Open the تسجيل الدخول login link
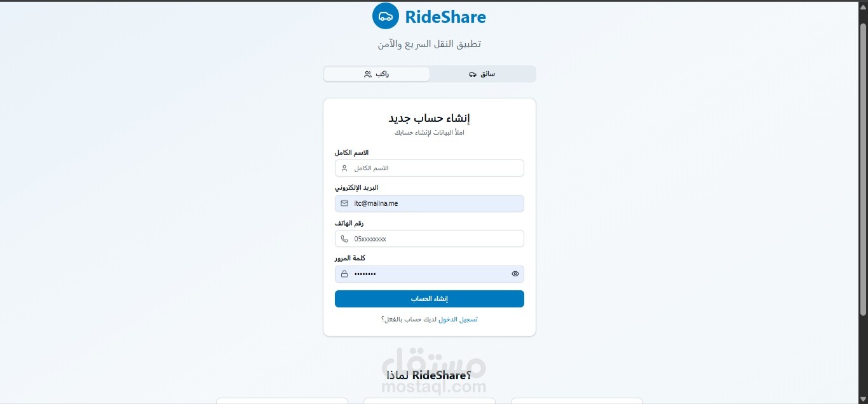The image size is (868, 404). tap(458, 320)
